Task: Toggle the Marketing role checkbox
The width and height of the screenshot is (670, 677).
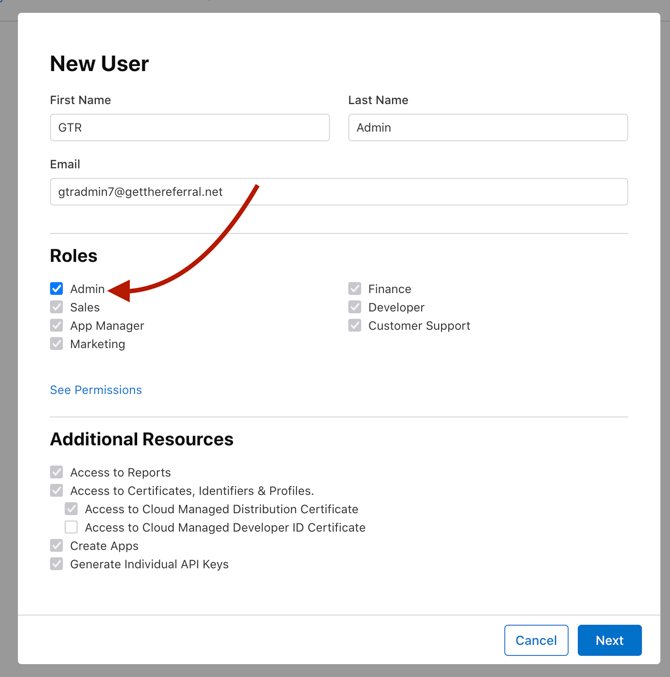Action: pyautogui.click(x=57, y=344)
